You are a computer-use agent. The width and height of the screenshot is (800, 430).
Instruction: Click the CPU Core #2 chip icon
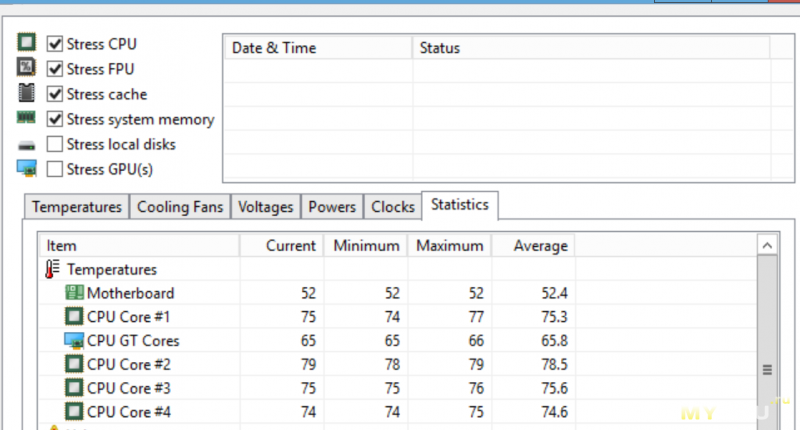pyautogui.click(x=74, y=364)
